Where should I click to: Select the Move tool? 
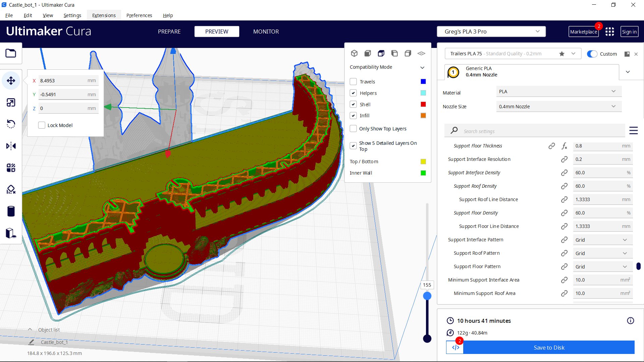click(x=11, y=80)
